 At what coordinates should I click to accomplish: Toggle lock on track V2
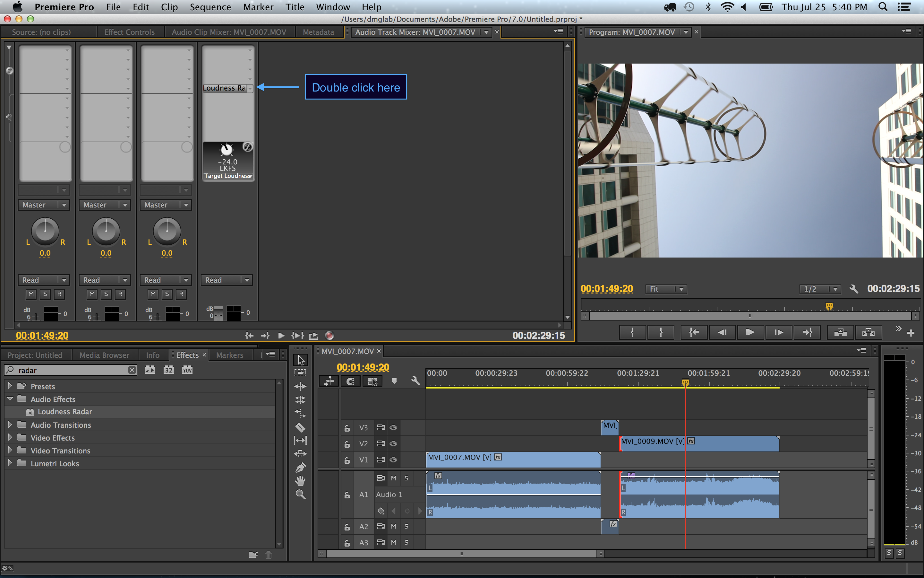(x=347, y=444)
